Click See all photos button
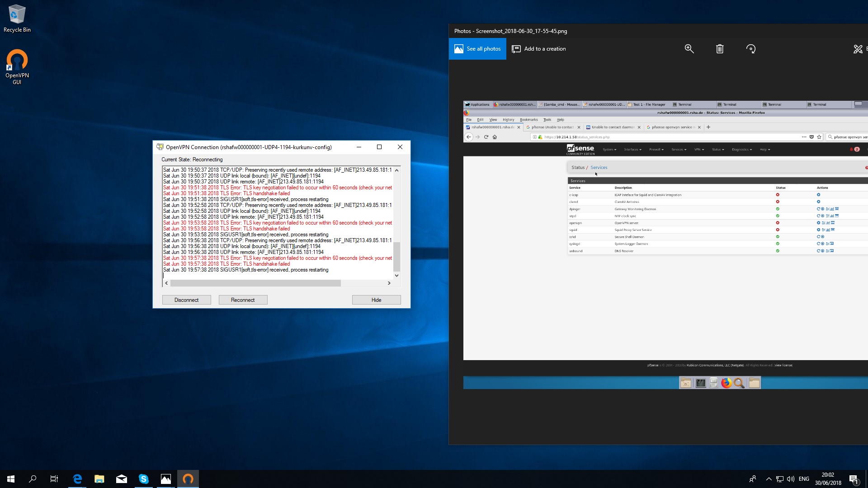The height and width of the screenshot is (488, 868). [477, 49]
